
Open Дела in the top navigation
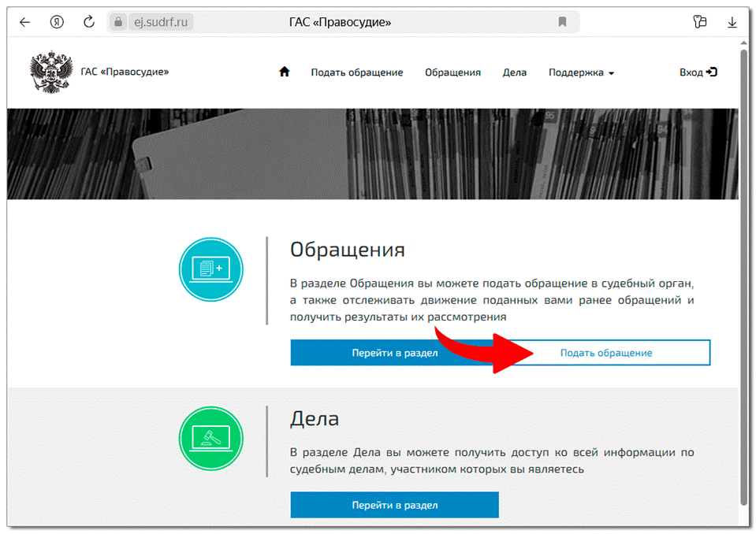[514, 72]
